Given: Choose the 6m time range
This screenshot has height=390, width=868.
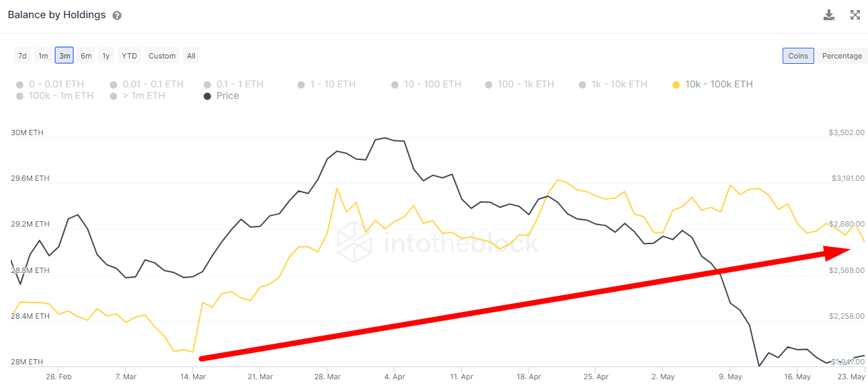Looking at the screenshot, I should click(x=86, y=56).
